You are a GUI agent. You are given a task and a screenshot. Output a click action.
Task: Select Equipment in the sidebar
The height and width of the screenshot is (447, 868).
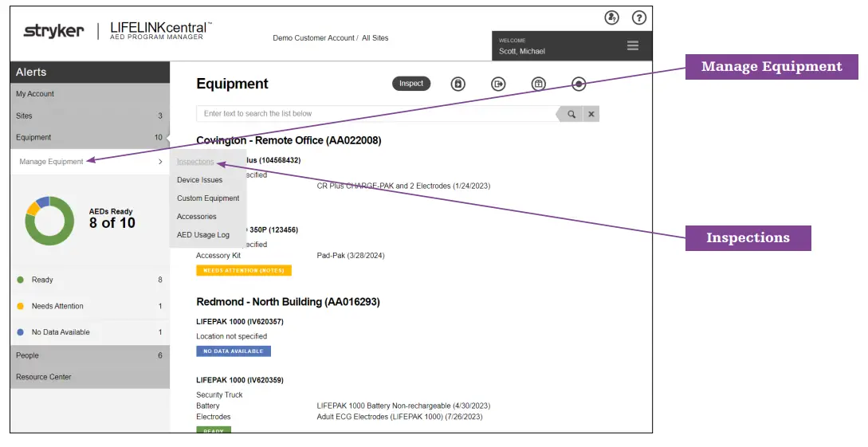pyautogui.click(x=90, y=137)
